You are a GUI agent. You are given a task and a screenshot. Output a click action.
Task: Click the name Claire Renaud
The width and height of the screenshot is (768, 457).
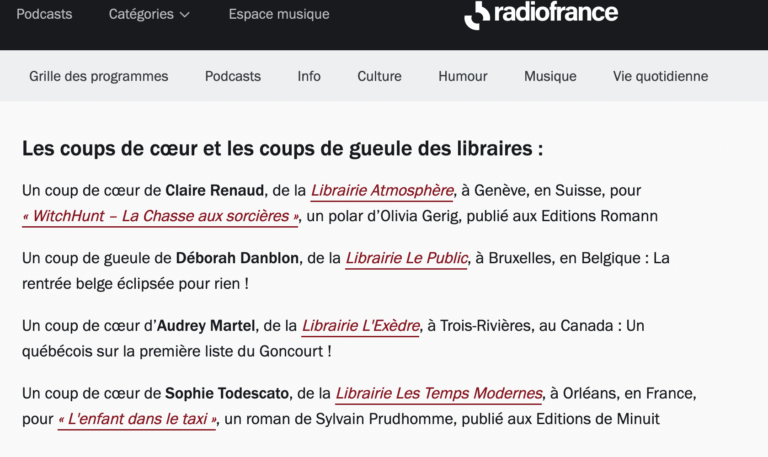tap(215, 191)
